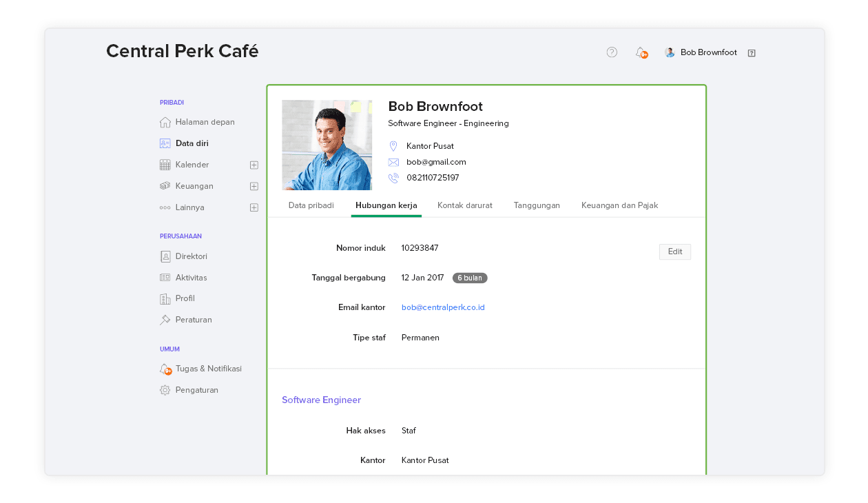Open the Lainnya sidebar item
The image size is (868, 503).
[190, 207]
